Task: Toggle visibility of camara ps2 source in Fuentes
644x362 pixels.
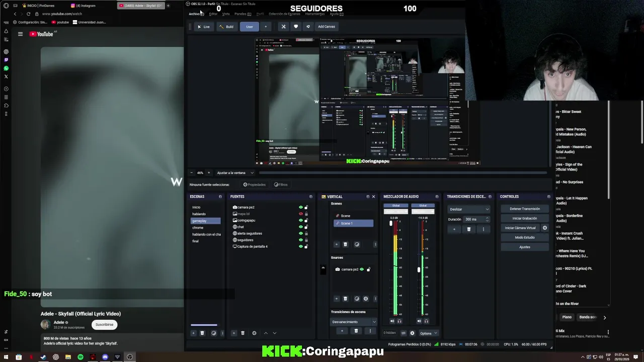Action: pyautogui.click(x=301, y=207)
